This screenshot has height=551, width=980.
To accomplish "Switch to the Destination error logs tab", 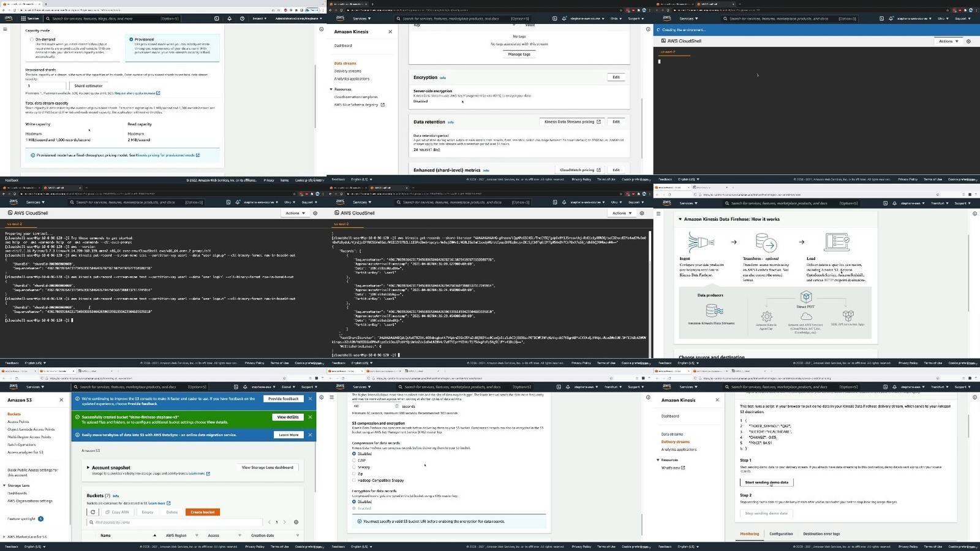I will [821, 534].
